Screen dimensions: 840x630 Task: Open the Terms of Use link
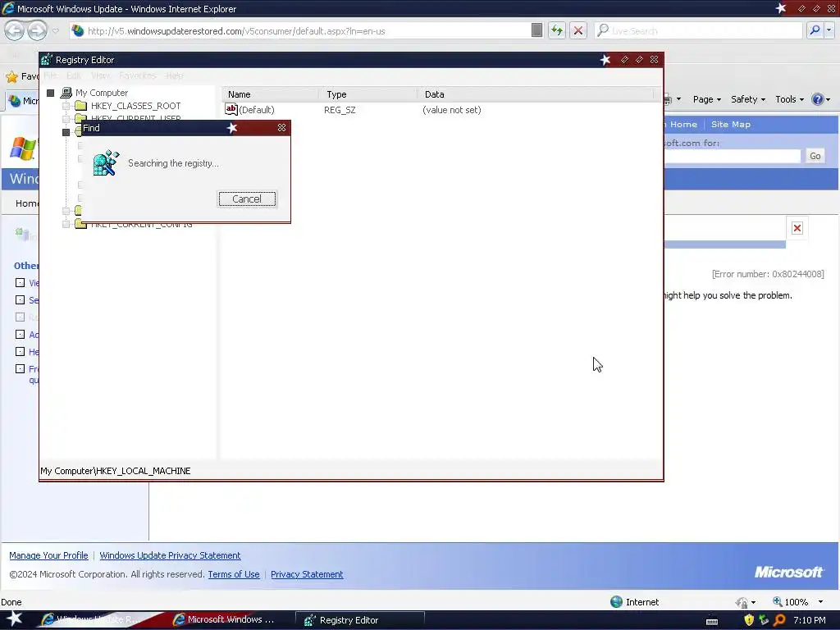coord(234,574)
